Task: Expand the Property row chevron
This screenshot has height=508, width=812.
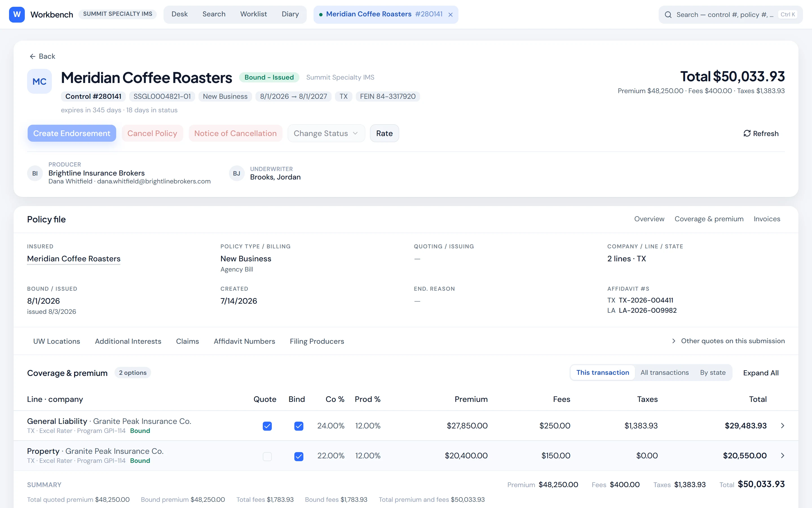Action: (782, 456)
